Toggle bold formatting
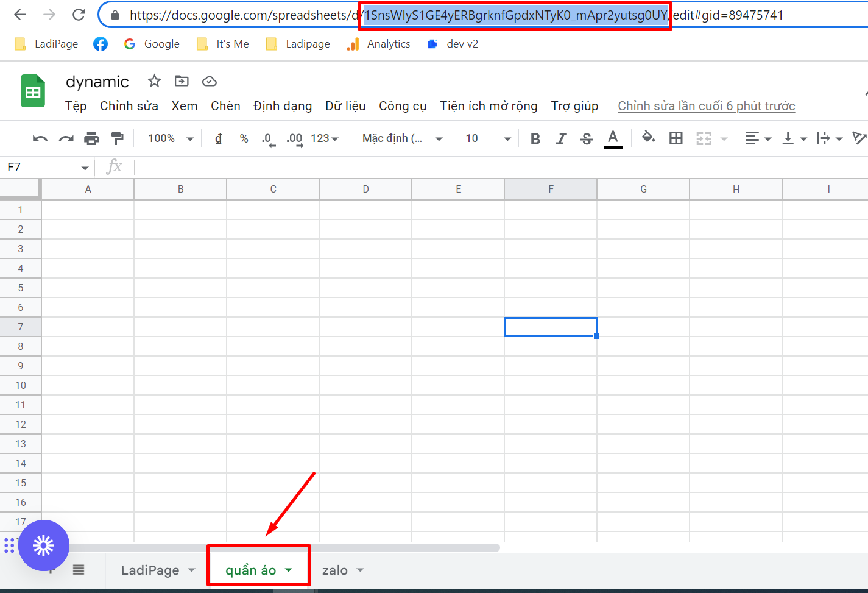The height and width of the screenshot is (593, 868). point(535,139)
